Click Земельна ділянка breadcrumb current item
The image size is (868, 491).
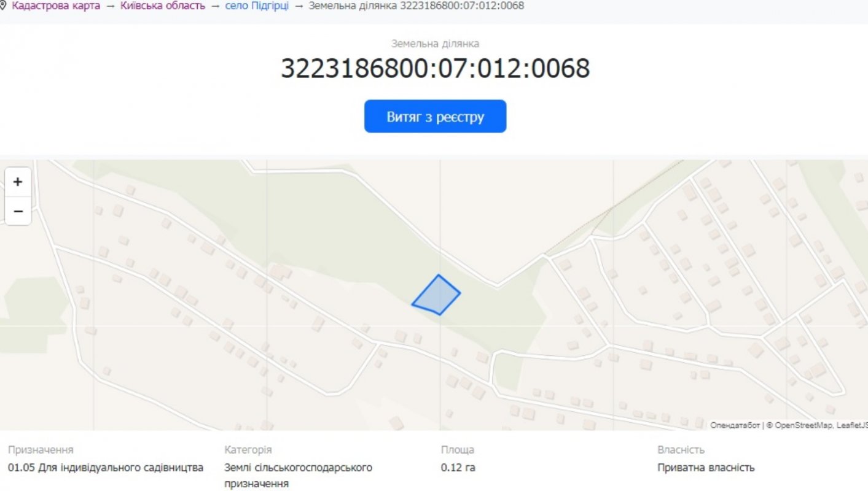coord(416,6)
